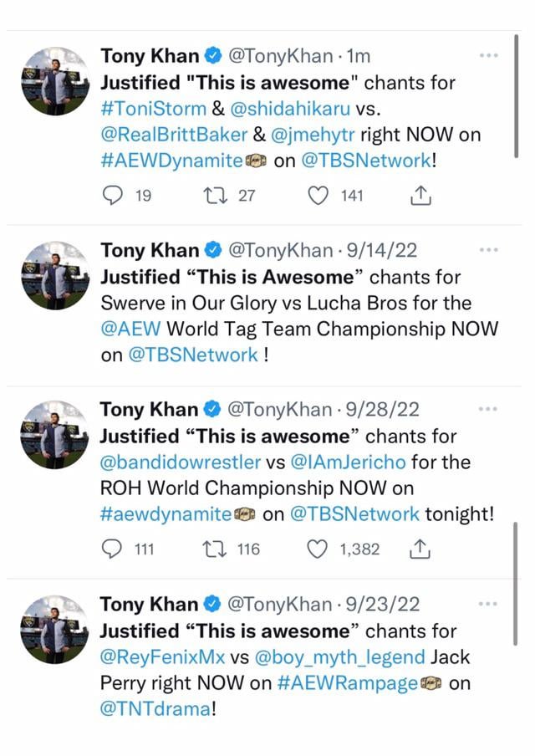The image size is (535, 756).
Task: Open the @IAmJericho profile mention
Action: pyautogui.click(x=353, y=462)
